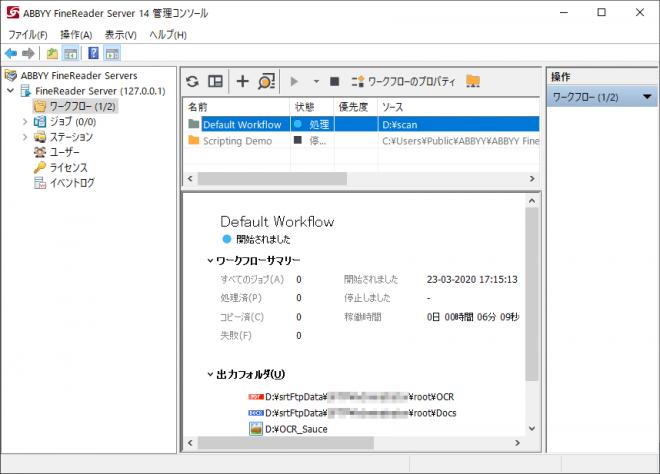Expand the ジョブ (0/0) node
Screen dimensions: 660x474
click(x=25, y=122)
